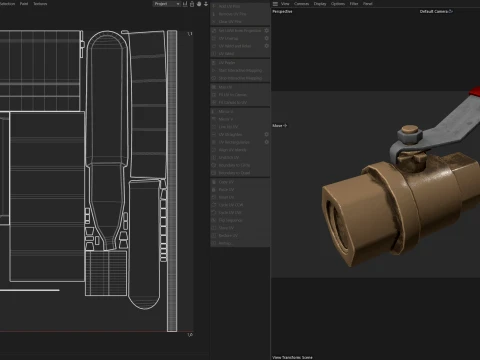
Task: Click the UV Straighten icon
Action: (214, 134)
